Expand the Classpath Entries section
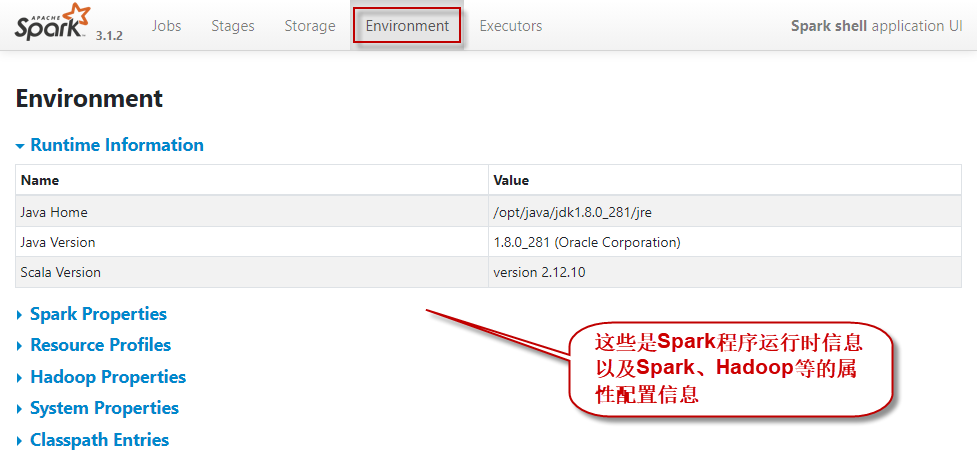 point(99,440)
